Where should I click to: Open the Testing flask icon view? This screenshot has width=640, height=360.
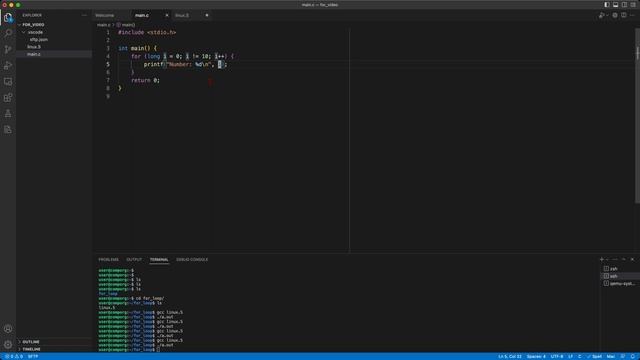point(8,113)
